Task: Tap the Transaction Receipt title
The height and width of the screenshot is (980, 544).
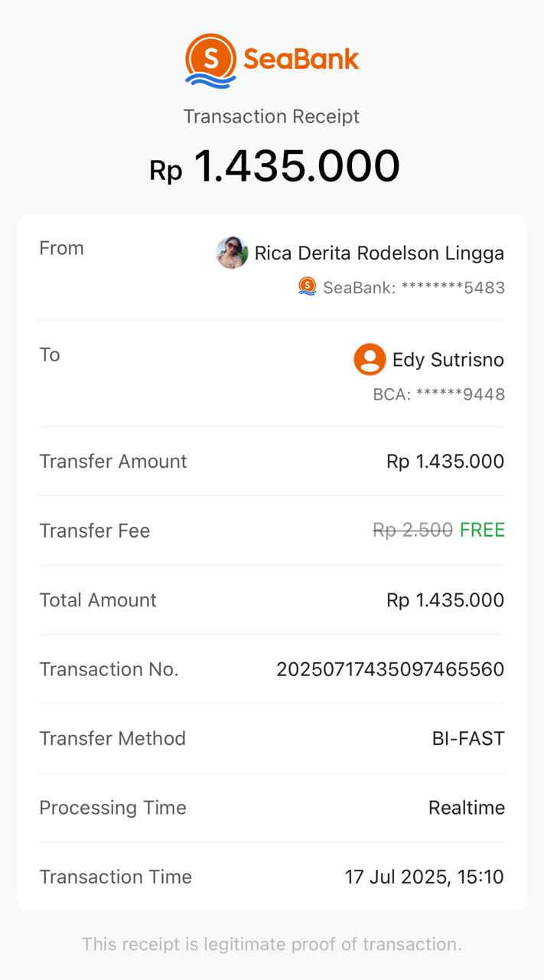Action: (x=272, y=116)
